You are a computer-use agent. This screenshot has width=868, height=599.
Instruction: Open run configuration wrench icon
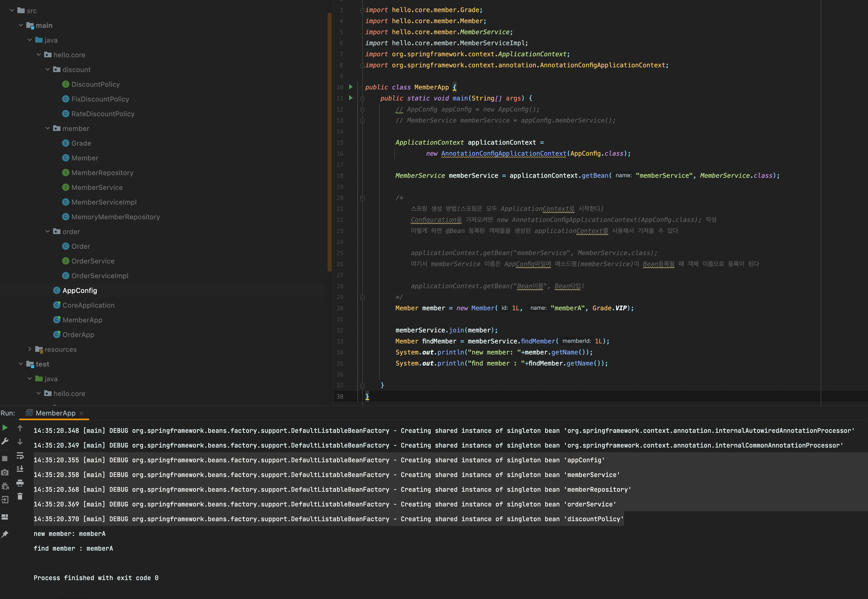point(5,441)
